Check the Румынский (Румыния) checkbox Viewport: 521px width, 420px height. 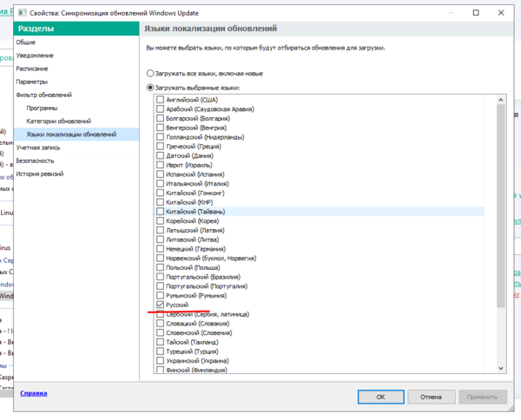tap(160, 295)
